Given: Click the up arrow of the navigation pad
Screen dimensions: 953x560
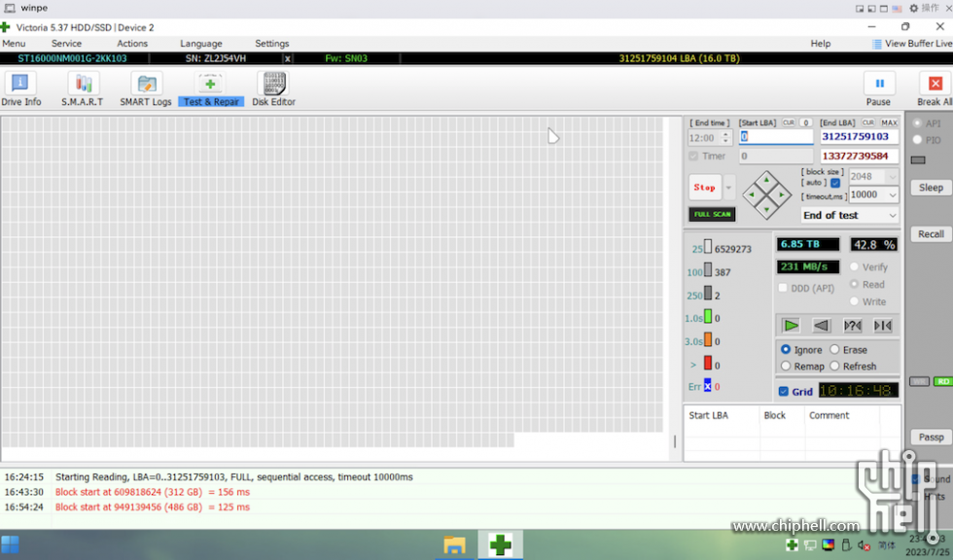Looking at the screenshot, I should tap(766, 180).
